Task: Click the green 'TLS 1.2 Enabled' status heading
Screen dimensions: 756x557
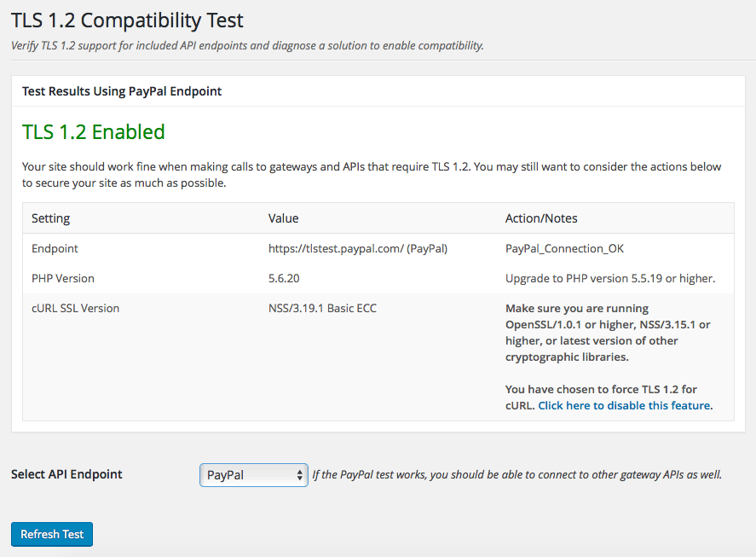Action: [x=94, y=132]
